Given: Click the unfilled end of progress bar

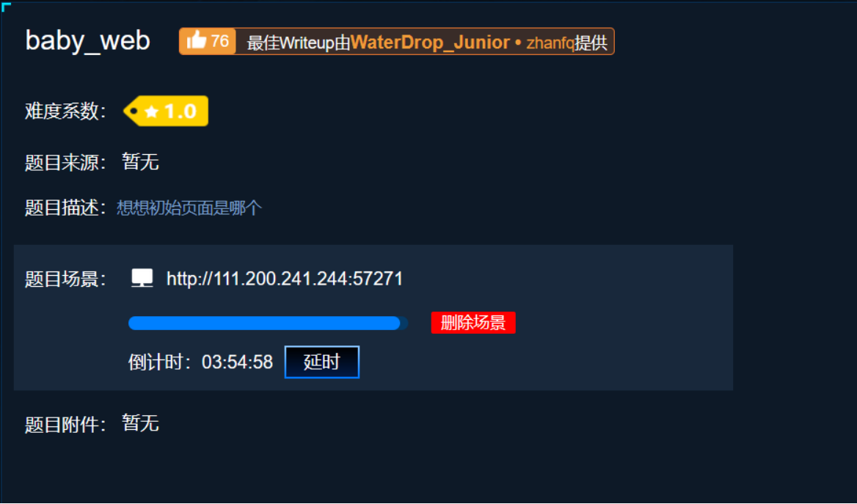Looking at the screenshot, I should [404, 323].
